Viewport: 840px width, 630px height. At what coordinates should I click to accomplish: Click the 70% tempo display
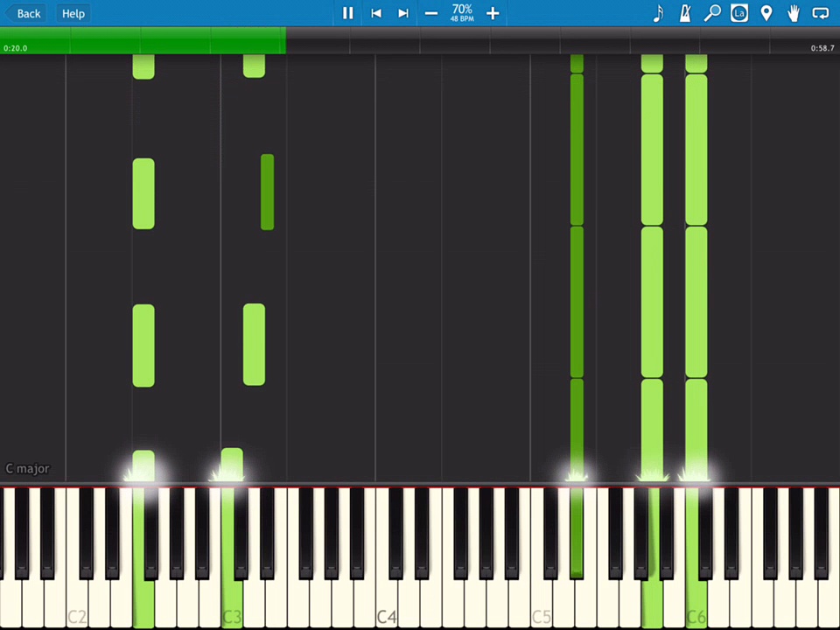462,12
